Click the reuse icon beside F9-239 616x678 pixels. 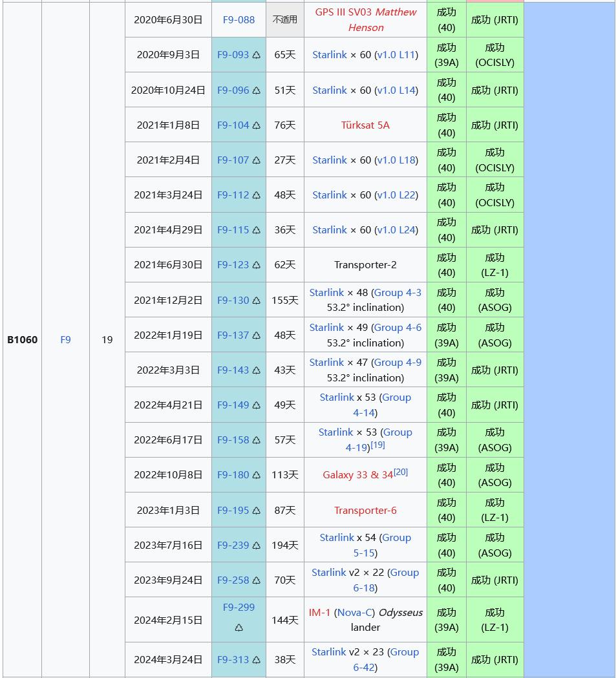[257, 546]
